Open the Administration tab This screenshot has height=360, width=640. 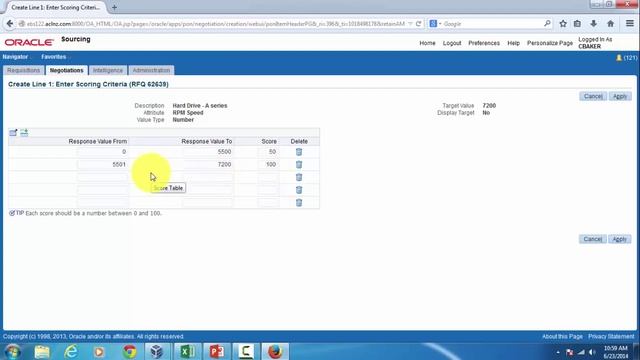(x=151, y=70)
